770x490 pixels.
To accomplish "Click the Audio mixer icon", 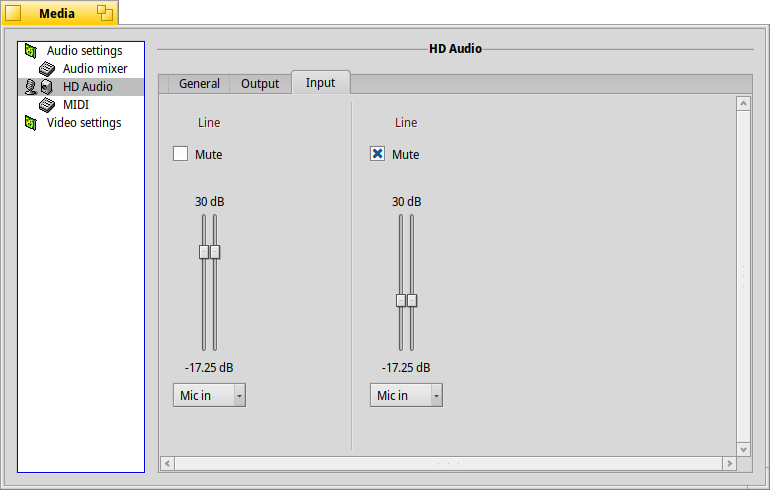I will (x=47, y=69).
